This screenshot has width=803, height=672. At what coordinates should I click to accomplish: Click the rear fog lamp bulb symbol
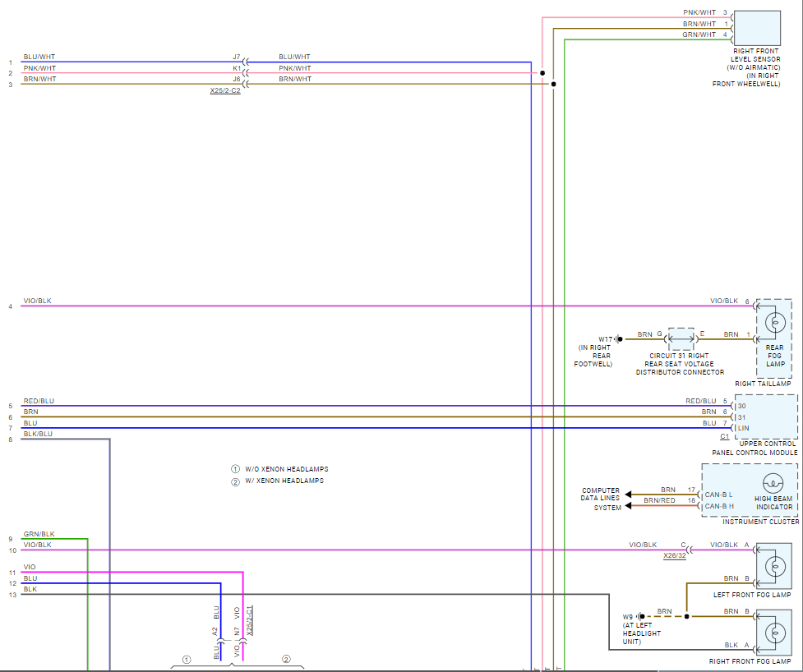tap(773, 323)
